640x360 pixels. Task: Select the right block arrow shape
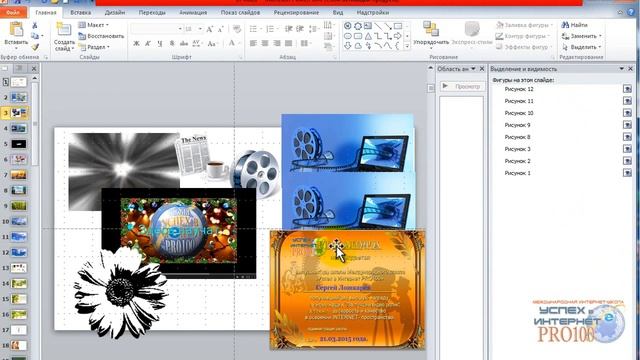pos(398,36)
